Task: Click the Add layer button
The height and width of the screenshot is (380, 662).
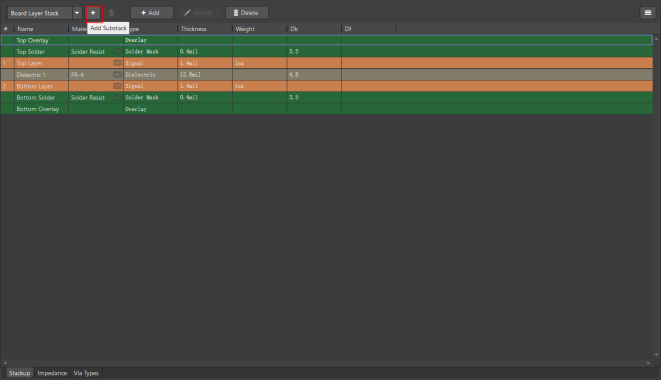Action: click(x=152, y=13)
